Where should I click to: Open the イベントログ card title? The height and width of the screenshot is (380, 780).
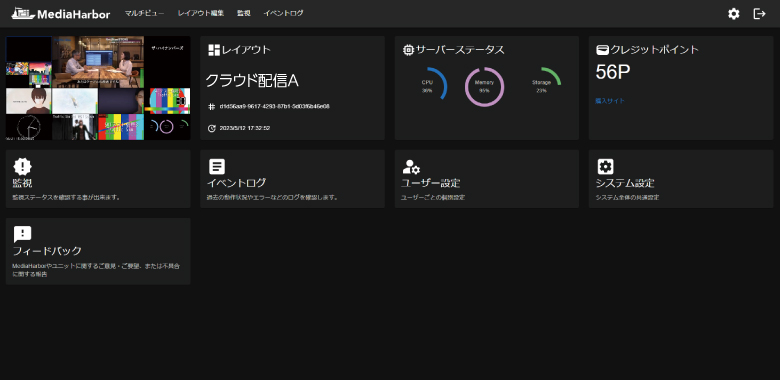point(236,183)
